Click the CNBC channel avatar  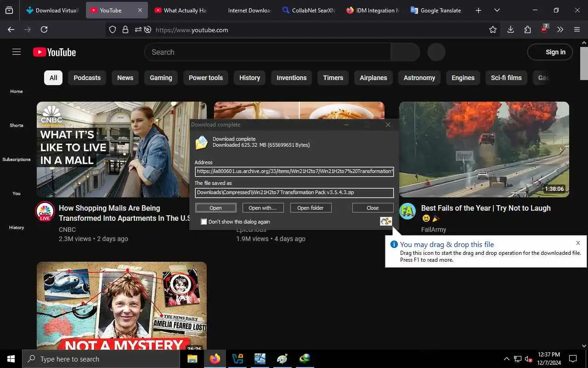click(45, 212)
